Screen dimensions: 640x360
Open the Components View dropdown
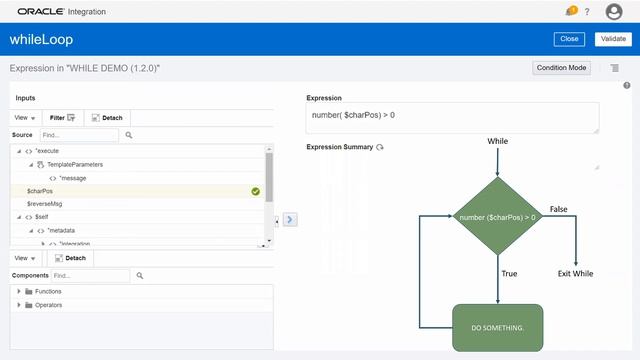tap(24, 258)
